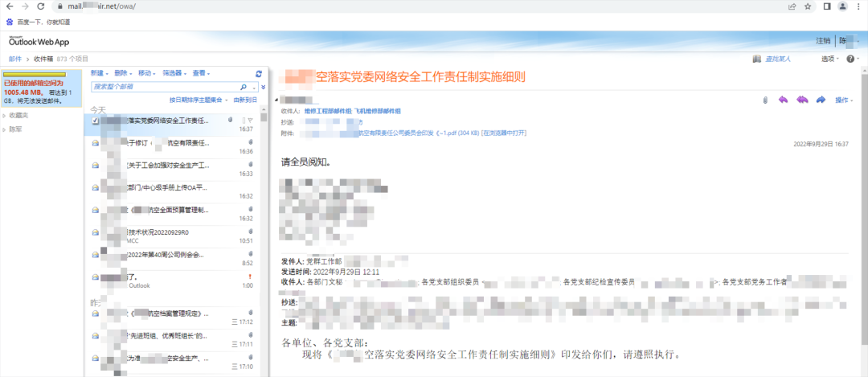The height and width of the screenshot is (377, 868).
Task: Click the magnifier search icon
Action: 244,87
